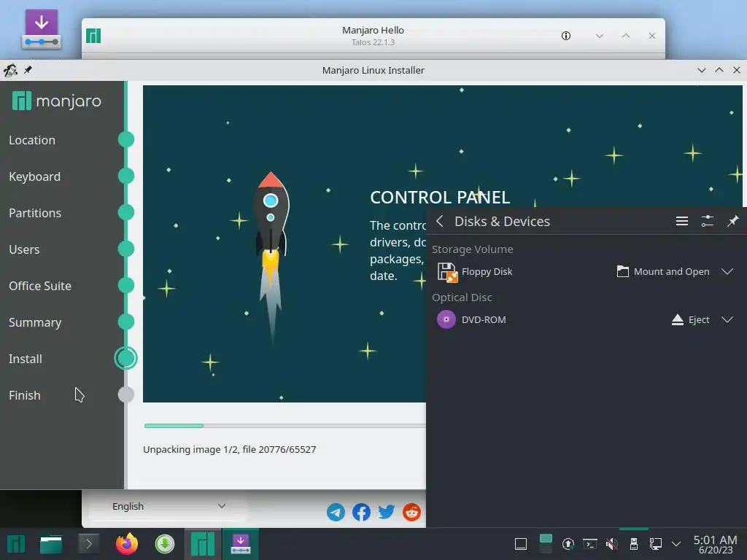Image resolution: width=747 pixels, height=560 pixels.
Task: Open the network connections tray icon
Action: (656, 544)
